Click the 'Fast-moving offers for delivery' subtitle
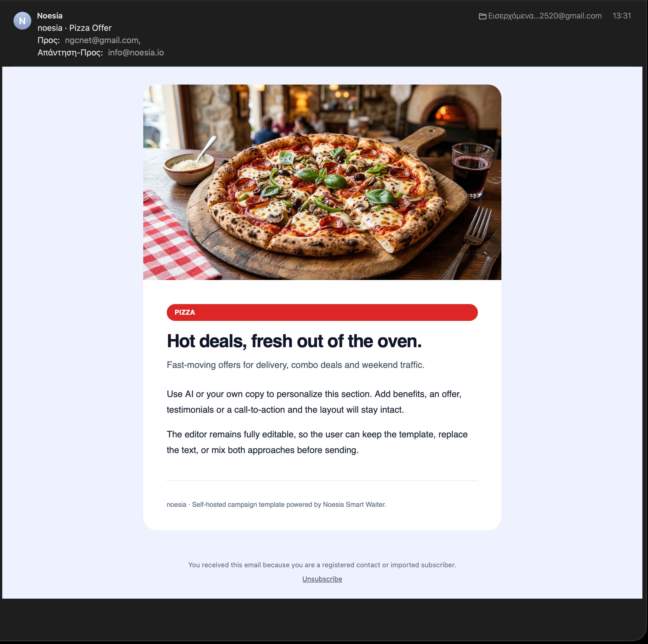 tap(295, 365)
